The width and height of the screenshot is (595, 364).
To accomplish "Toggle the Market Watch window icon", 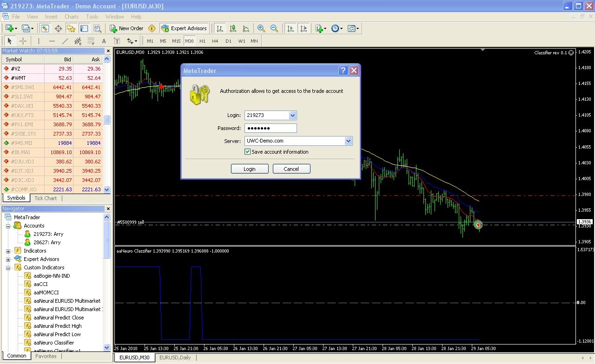I will click(x=45, y=28).
